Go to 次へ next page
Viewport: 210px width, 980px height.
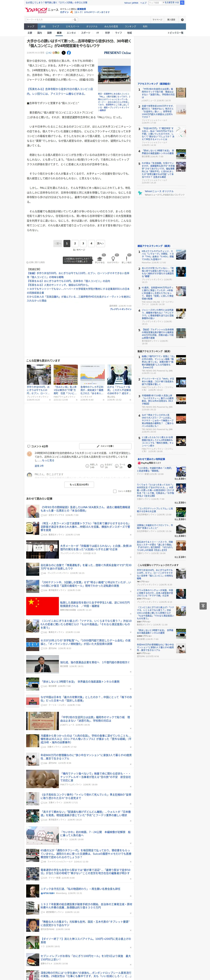100,244
